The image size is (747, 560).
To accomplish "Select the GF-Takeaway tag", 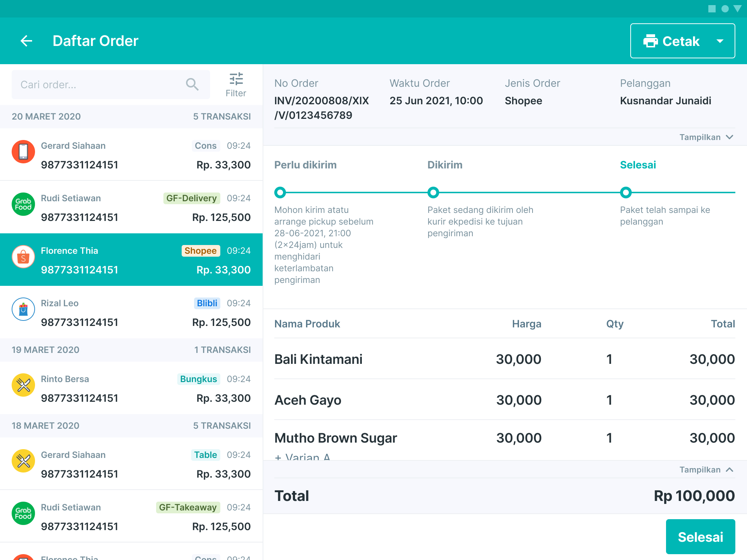I will [x=188, y=507].
